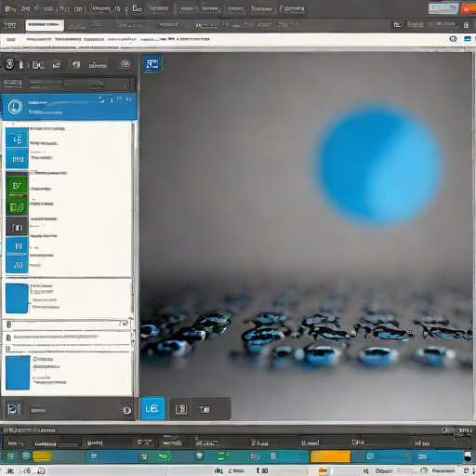Click the yellow button on the bottom colored bar

click(42, 456)
